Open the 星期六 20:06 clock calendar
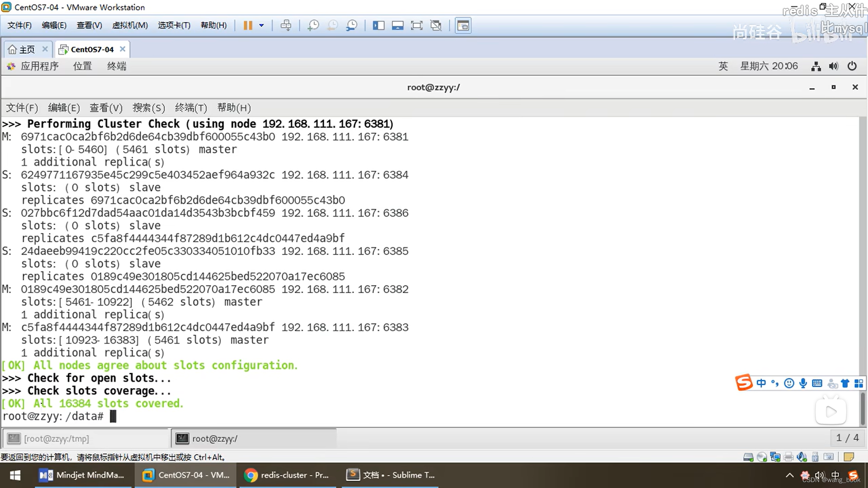This screenshot has width=868, height=488. (x=769, y=66)
